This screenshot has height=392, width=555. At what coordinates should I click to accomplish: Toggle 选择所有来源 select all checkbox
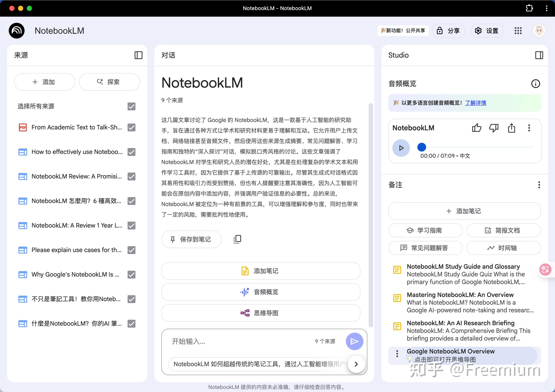coord(132,106)
